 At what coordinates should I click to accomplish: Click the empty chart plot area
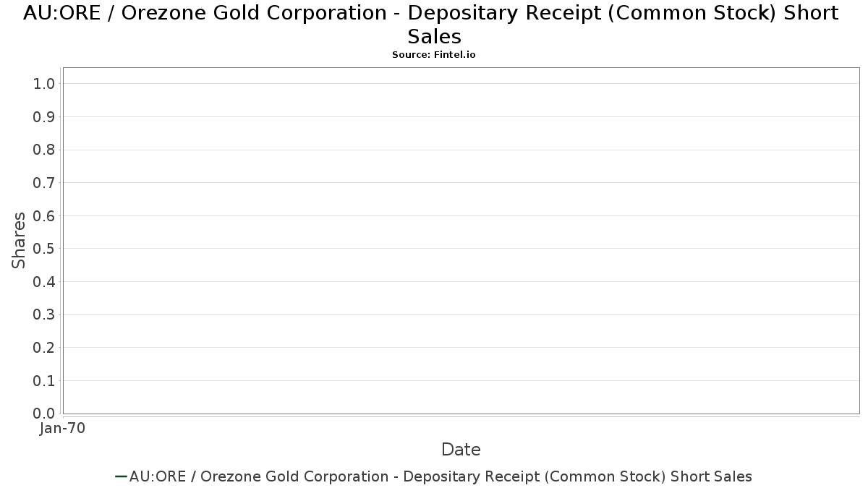tap(461, 241)
